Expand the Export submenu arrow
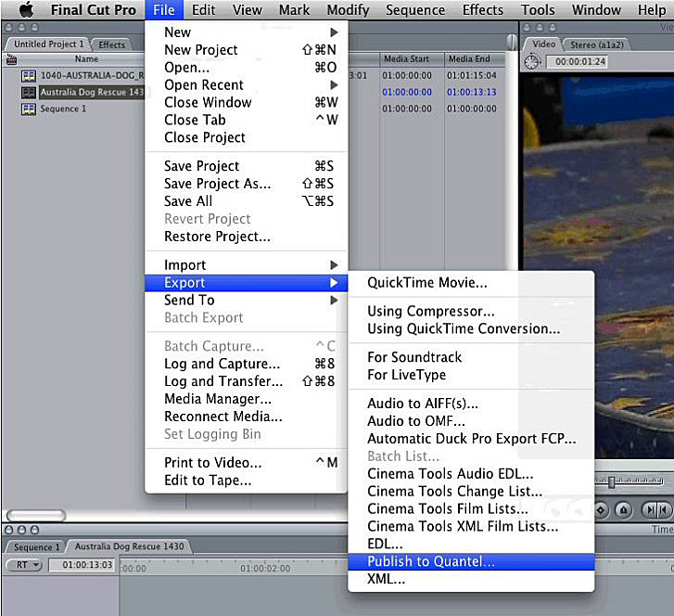This screenshot has width=674, height=616. (334, 283)
